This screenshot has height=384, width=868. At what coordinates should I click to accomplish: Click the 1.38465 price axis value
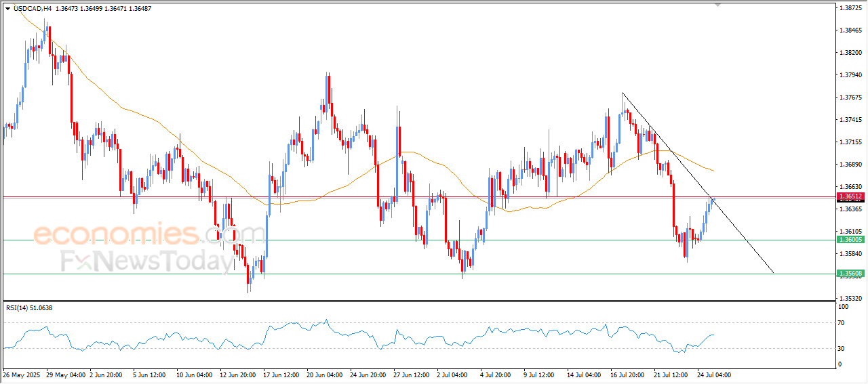pyautogui.click(x=850, y=30)
